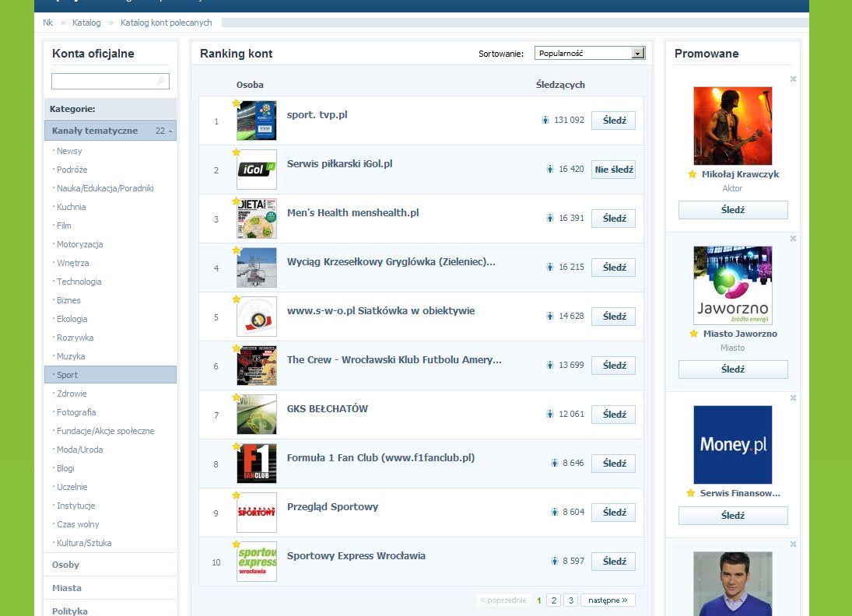This screenshot has height=616, width=852.
Task: Open the Formuła 1 Fan Club logo thumbnail
Action: coord(257,464)
